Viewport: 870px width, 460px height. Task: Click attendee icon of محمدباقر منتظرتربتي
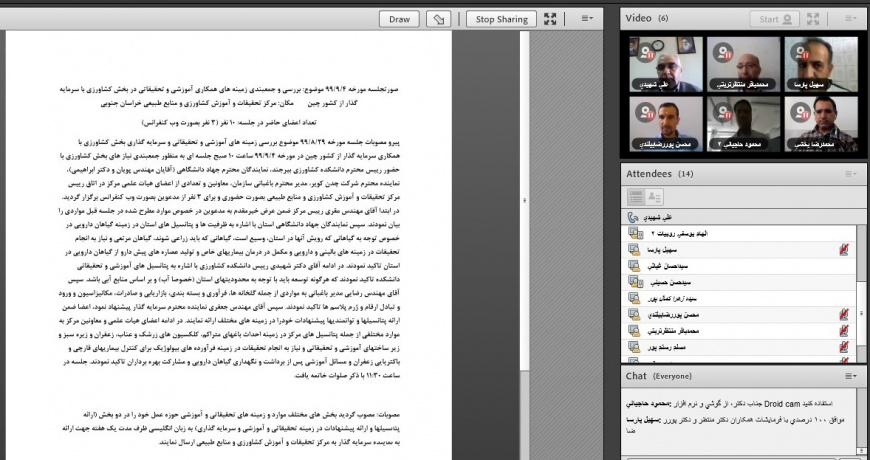634,331
